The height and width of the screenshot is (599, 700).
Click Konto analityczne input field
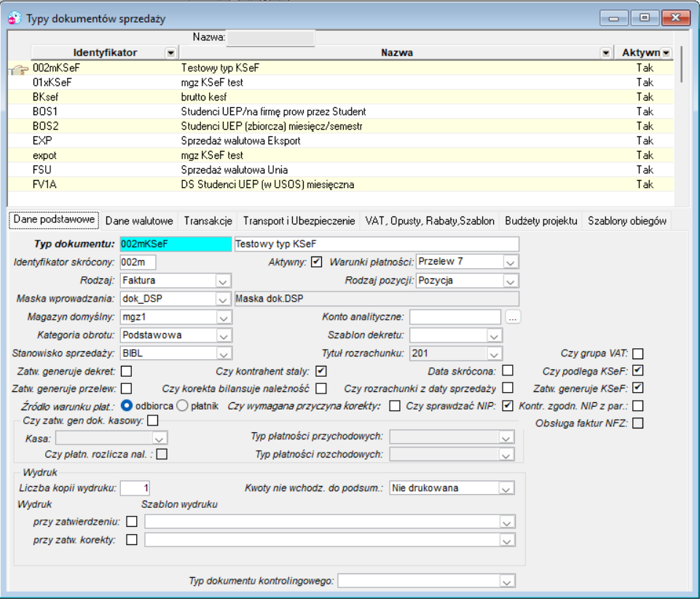coord(455,317)
